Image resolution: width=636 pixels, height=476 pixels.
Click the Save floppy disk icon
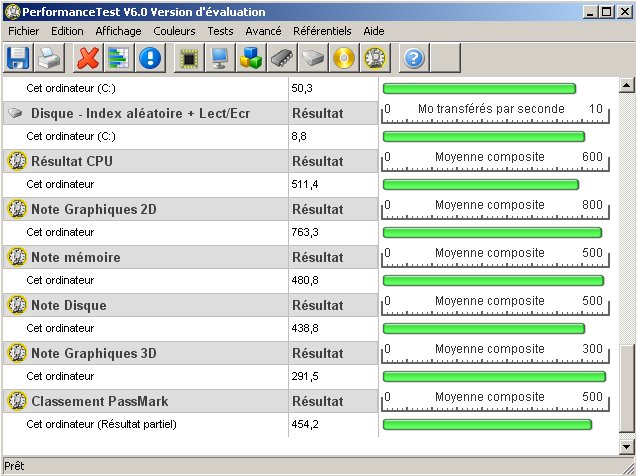[x=18, y=58]
